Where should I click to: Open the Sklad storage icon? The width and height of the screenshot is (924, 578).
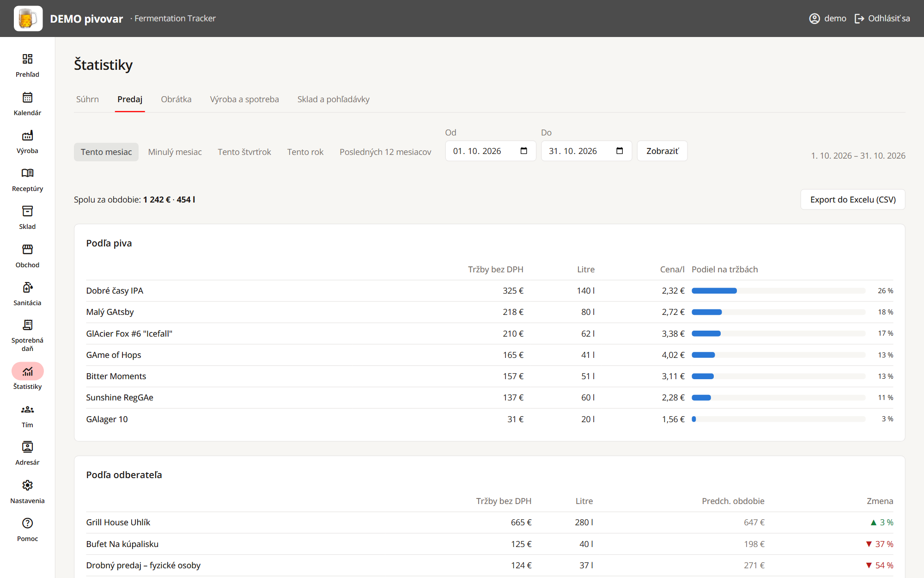tap(27, 211)
